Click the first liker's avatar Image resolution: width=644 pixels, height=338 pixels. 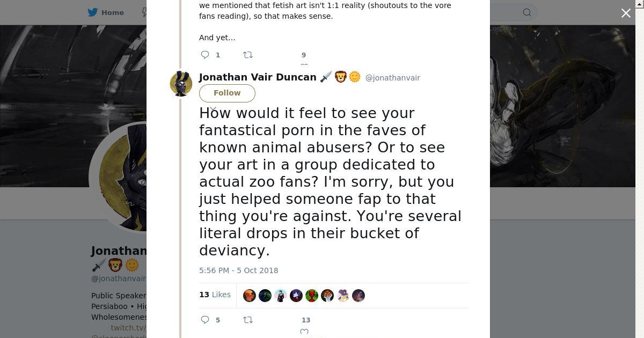pos(250,296)
